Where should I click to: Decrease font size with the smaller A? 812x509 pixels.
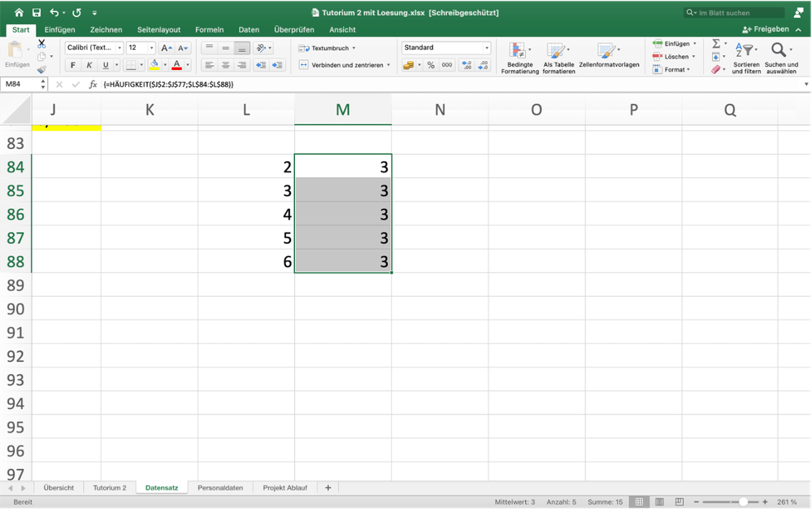[183, 48]
